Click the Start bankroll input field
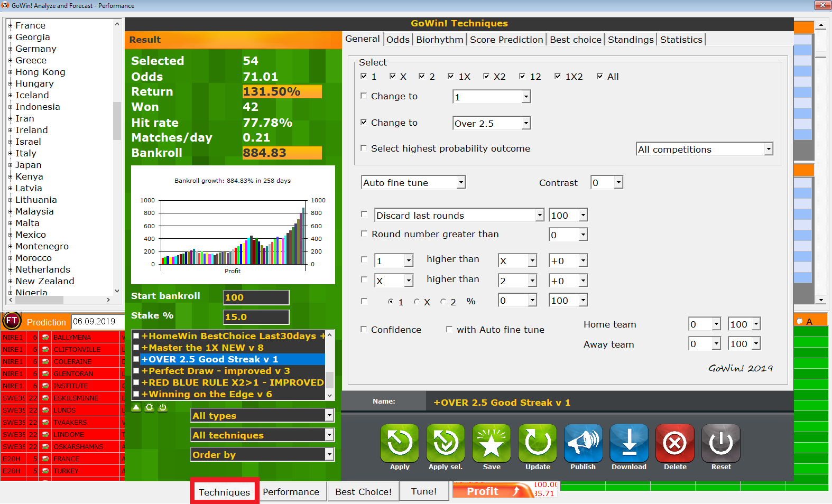The height and width of the screenshot is (504, 832). coord(256,297)
